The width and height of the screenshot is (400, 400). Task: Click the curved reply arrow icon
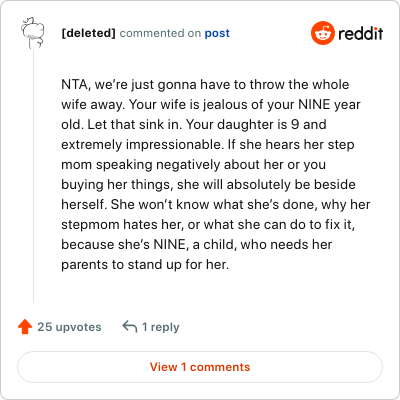point(130,326)
